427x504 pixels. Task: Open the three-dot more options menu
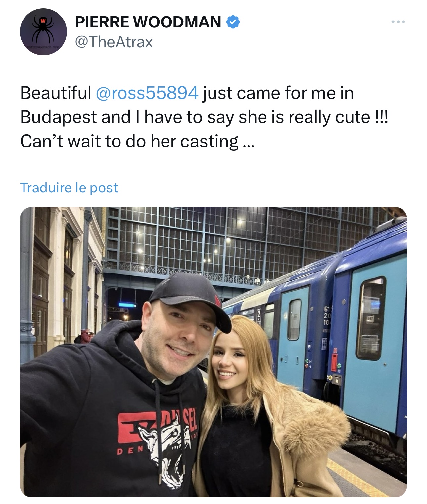tap(398, 22)
